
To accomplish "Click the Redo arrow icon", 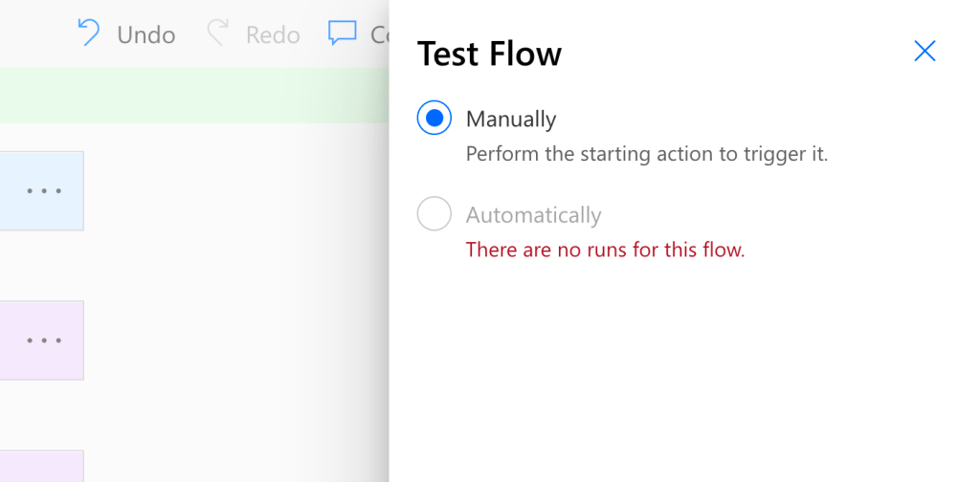I will (x=218, y=34).
